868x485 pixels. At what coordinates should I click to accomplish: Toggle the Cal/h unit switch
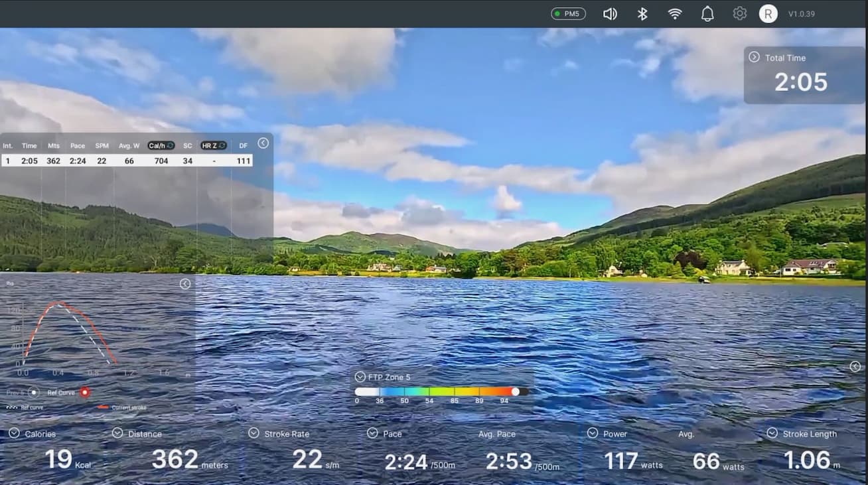click(x=161, y=145)
